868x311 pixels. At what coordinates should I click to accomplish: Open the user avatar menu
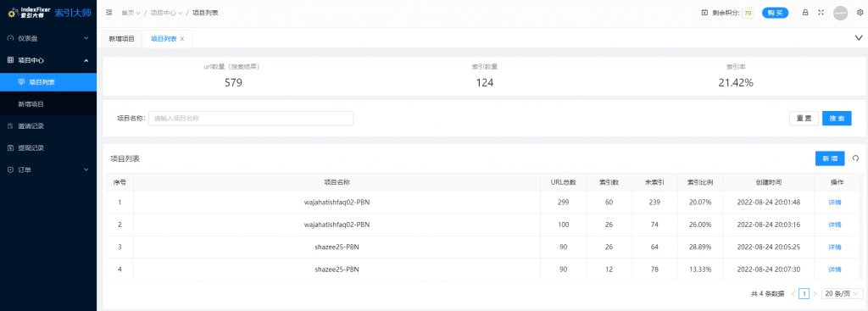(x=840, y=13)
